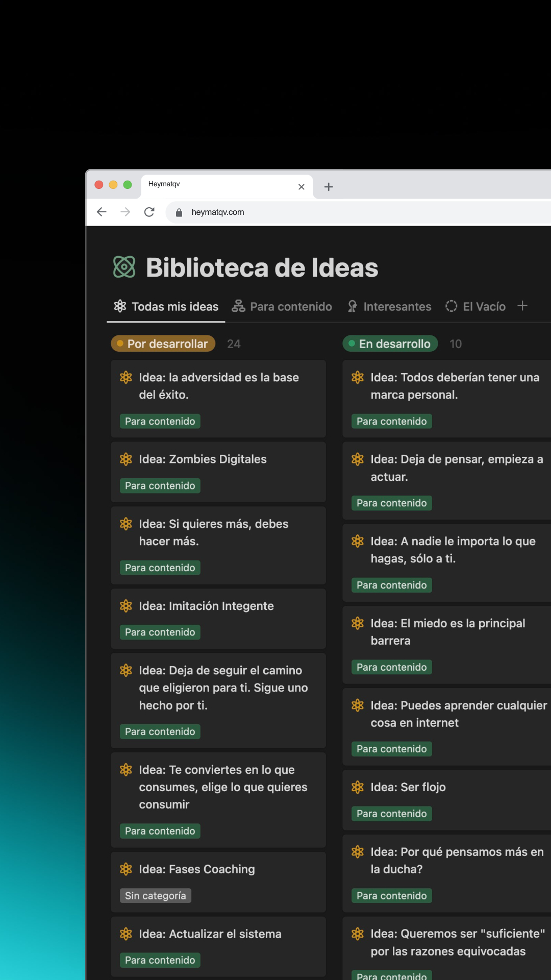The image size is (551, 980).
Task: Close the Heymatqv browser tab
Action: tap(302, 187)
